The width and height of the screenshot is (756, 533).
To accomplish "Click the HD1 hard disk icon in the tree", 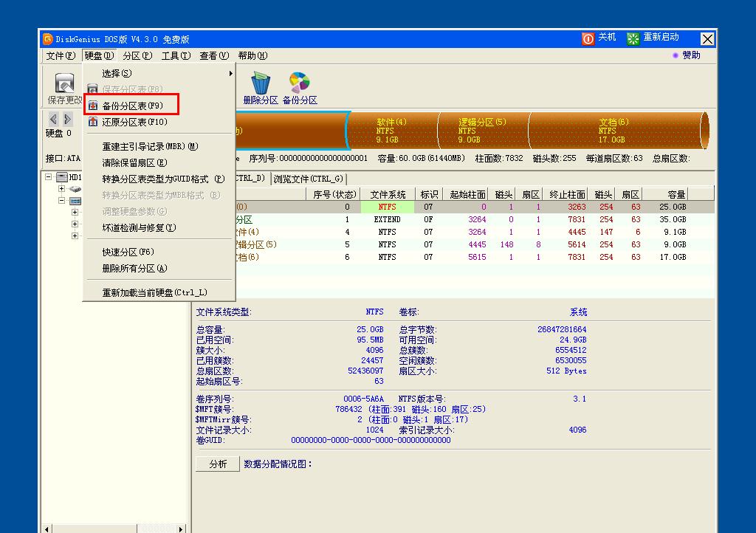I will [x=62, y=177].
